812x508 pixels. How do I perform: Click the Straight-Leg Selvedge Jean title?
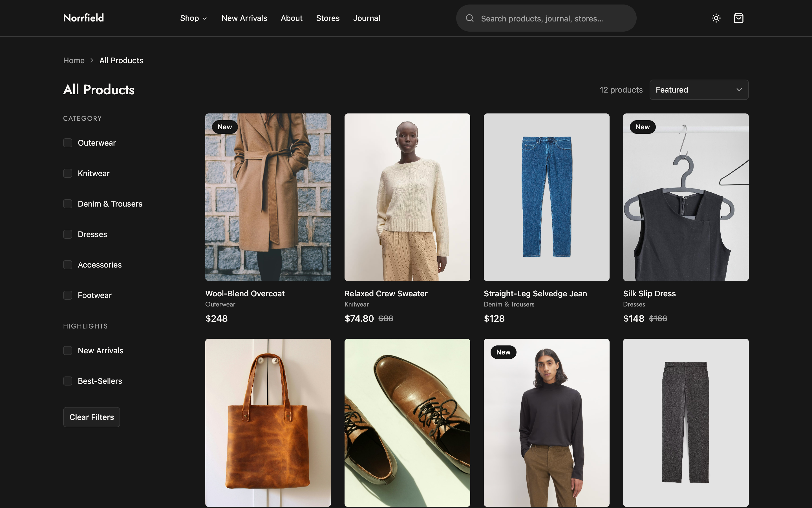(x=535, y=294)
